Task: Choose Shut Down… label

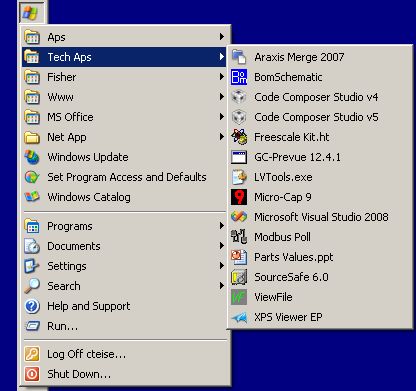Action: pos(79,374)
